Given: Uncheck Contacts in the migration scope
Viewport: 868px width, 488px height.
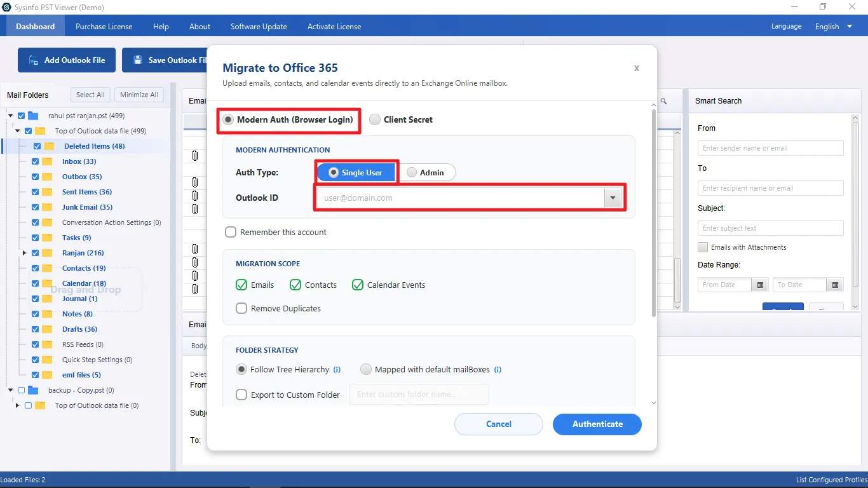Looking at the screenshot, I should [295, 285].
